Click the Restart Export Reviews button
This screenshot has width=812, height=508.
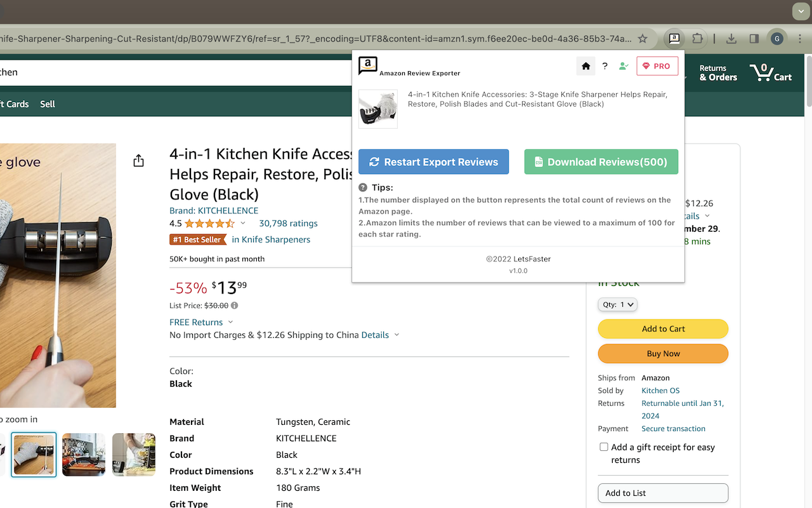[433, 162]
